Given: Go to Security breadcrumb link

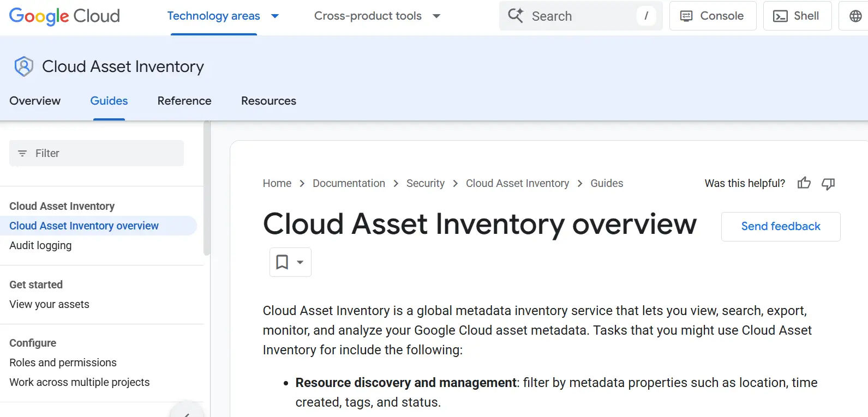Looking at the screenshot, I should (426, 183).
